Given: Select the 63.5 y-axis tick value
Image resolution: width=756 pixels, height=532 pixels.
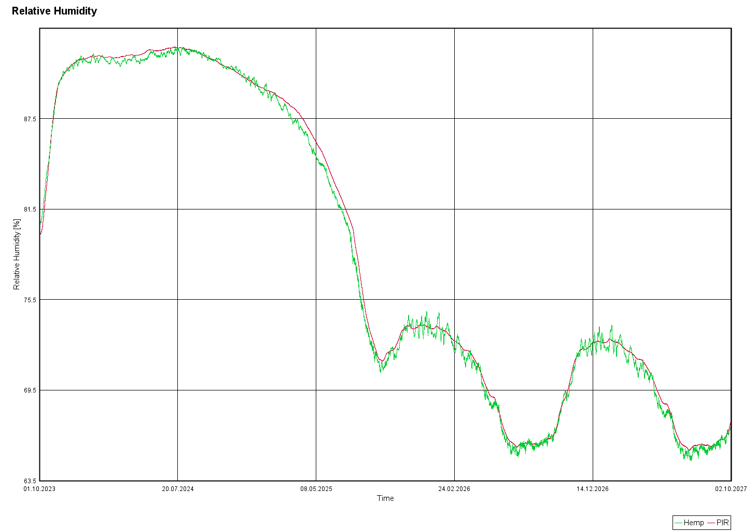Looking at the screenshot, I should coord(30,481).
